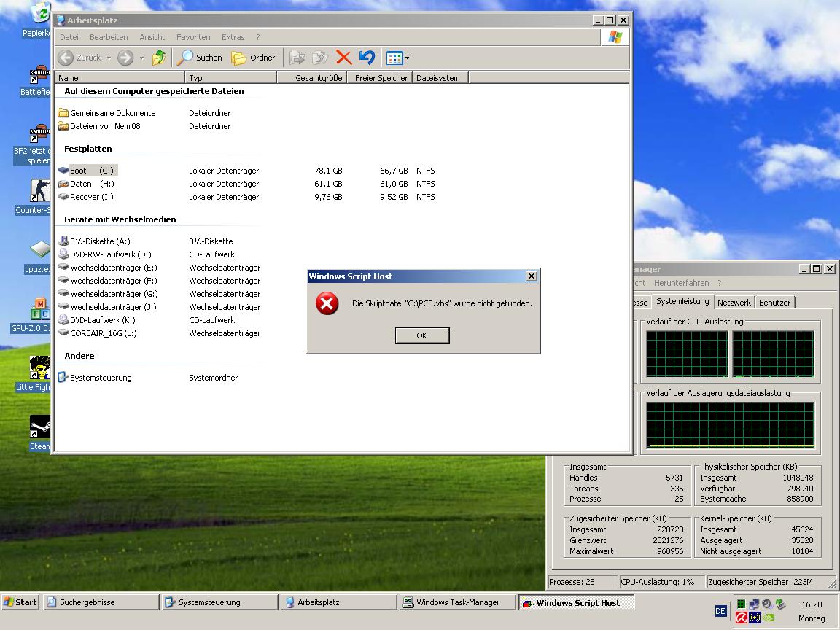Click the red X delete toolbar icon
The width and height of the screenshot is (840, 630).
coord(343,58)
